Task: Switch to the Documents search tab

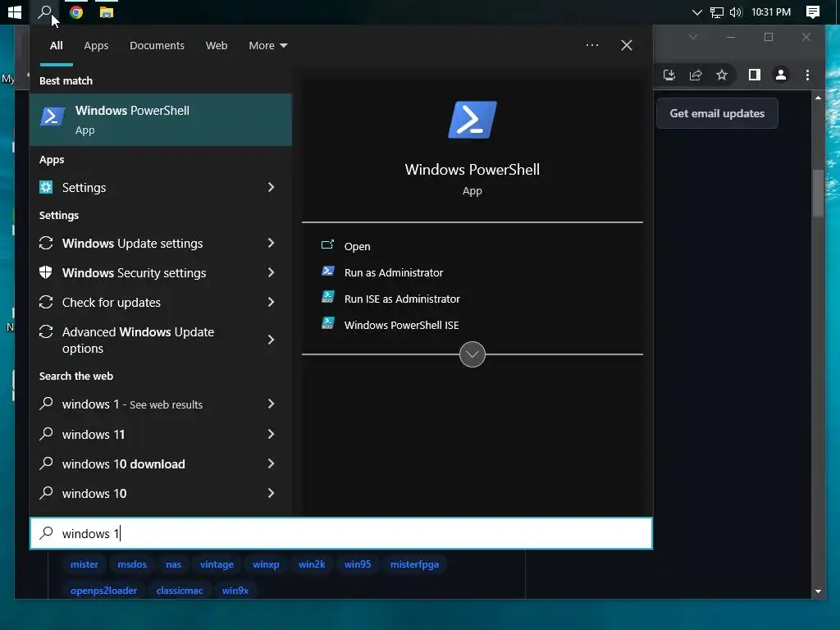Action: (x=157, y=46)
